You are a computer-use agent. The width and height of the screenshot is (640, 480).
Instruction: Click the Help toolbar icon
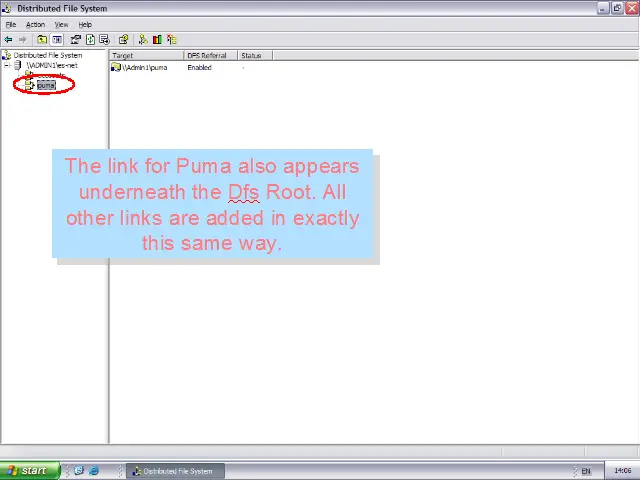123,40
